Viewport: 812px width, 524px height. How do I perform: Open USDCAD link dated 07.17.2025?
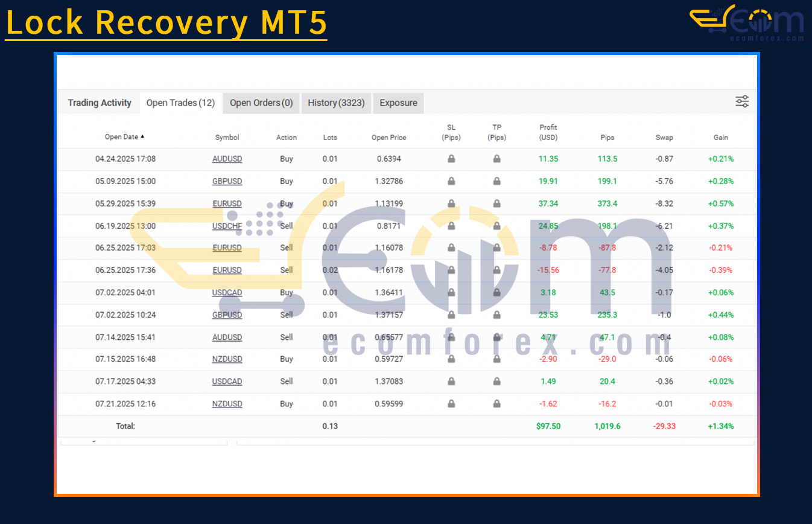tap(227, 382)
